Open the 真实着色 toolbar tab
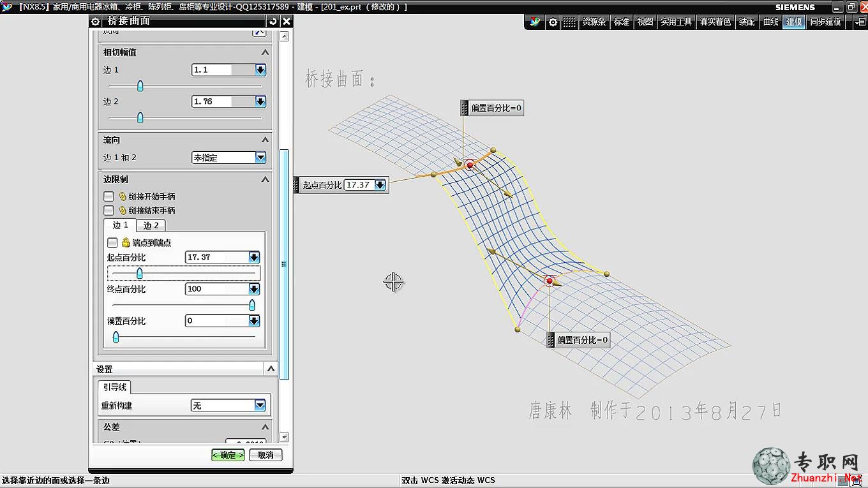The image size is (868, 488). point(715,22)
